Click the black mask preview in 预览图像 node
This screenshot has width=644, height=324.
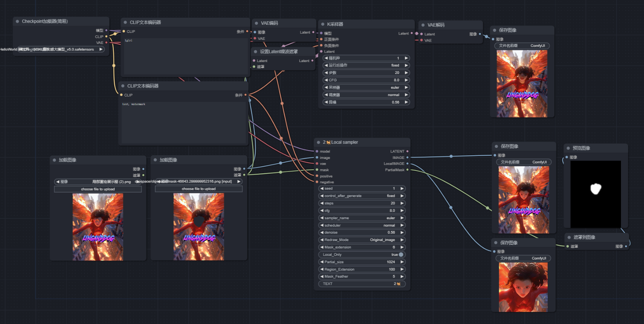596,194
